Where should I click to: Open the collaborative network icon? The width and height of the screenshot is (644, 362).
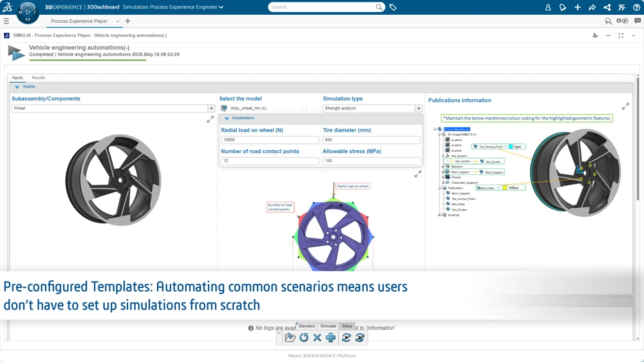coord(607,7)
